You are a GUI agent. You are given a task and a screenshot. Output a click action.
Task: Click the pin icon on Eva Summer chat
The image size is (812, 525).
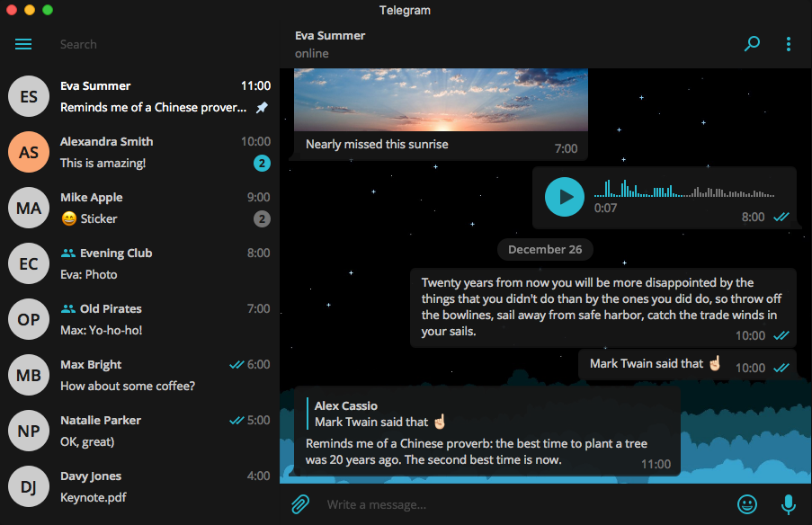(263, 107)
